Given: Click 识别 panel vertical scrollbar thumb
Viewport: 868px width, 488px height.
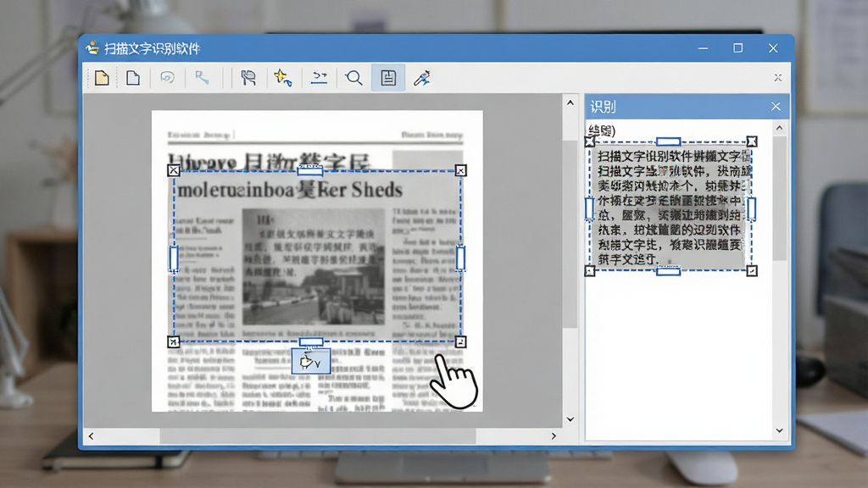Looking at the screenshot, I should point(780,198).
